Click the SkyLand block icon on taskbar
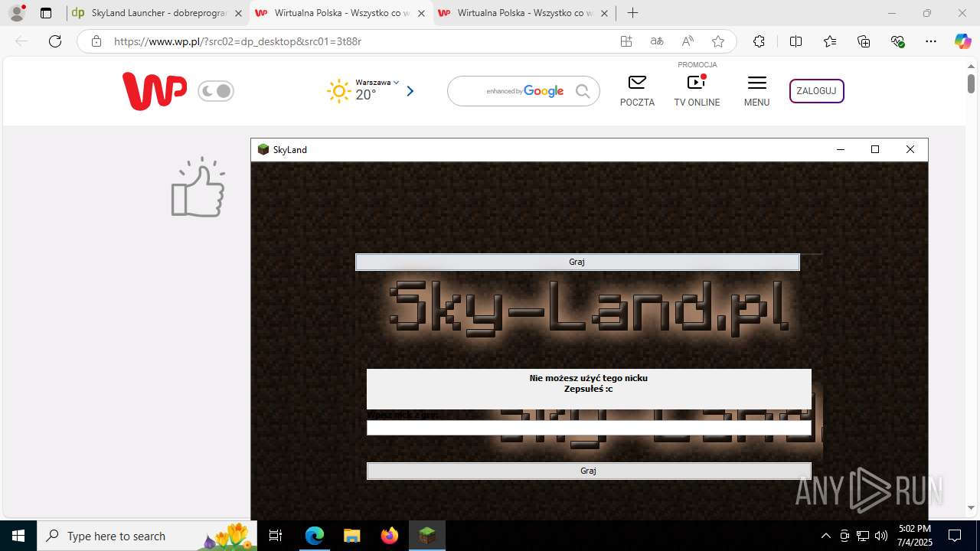 point(427,536)
